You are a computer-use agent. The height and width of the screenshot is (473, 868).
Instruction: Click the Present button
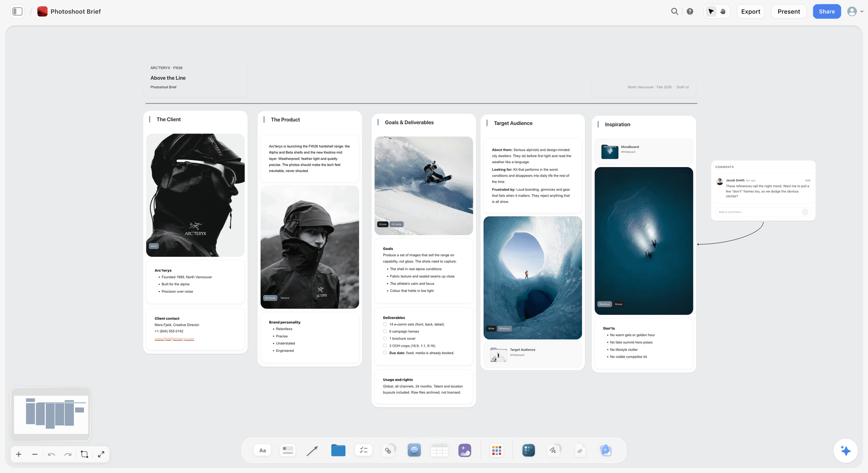tap(789, 11)
